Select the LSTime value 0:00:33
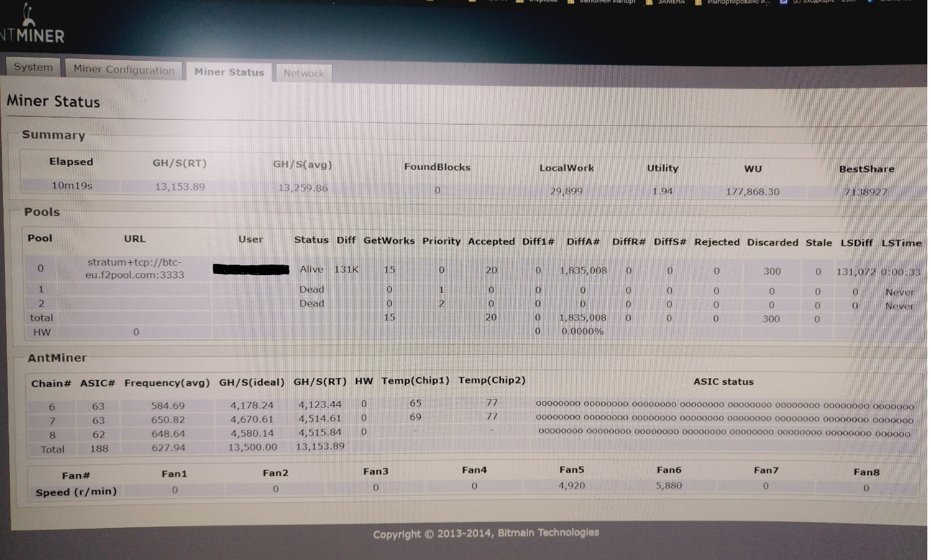Image resolution: width=931 pixels, height=560 pixels. (900, 272)
